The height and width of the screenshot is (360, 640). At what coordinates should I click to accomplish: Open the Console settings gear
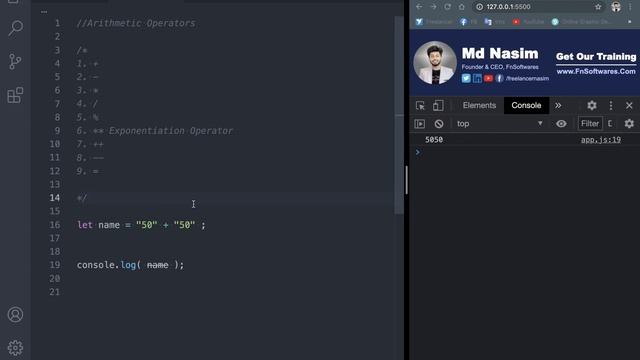click(629, 124)
